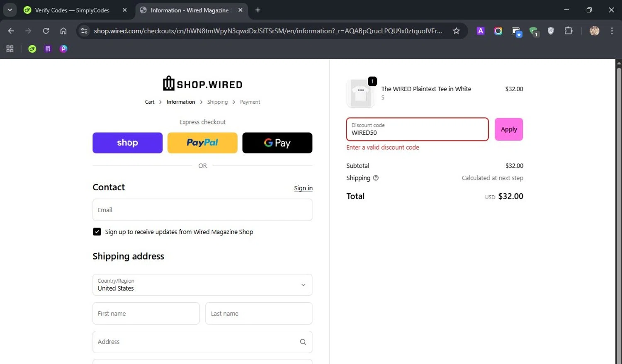The image size is (622, 364).
Task: Go to Cart breadcrumb
Action: click(149, 102)
